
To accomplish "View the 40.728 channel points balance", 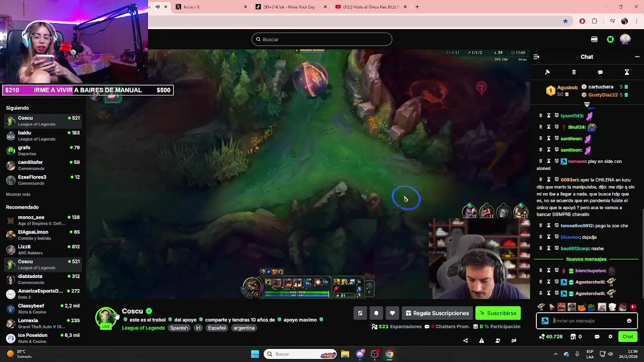I will tap(551, 337).
